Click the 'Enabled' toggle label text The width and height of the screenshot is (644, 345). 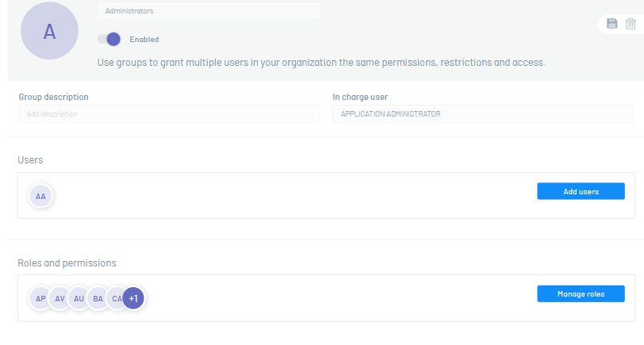point(144,39)
